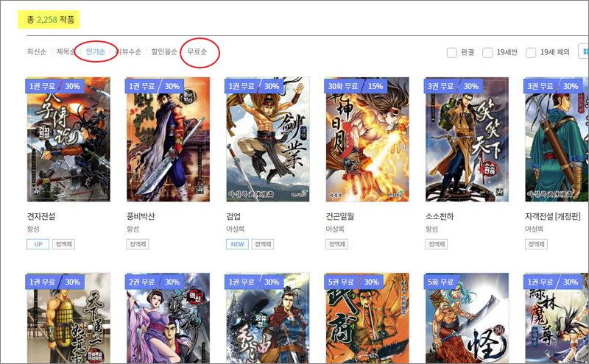Open author 야설록 under 자객전설
The height and width of the screenshot is (364, 589).
point(535,229)
